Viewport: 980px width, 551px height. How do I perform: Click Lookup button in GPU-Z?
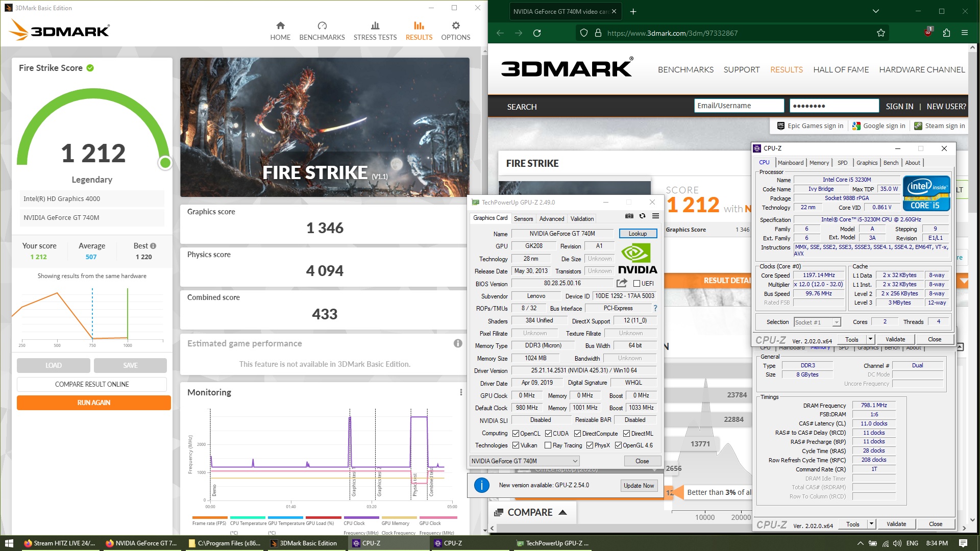click(638, 234)
